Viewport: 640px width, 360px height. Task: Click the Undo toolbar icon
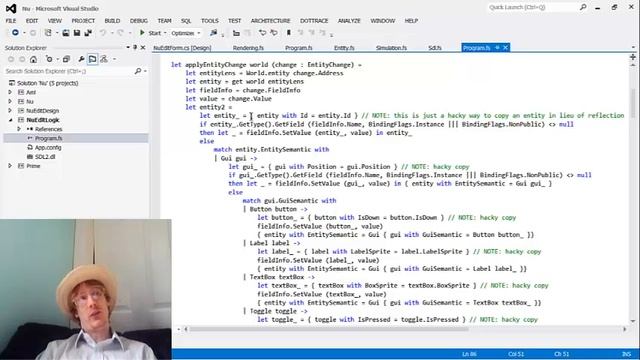pyautogui.click(x=103, y=33)
